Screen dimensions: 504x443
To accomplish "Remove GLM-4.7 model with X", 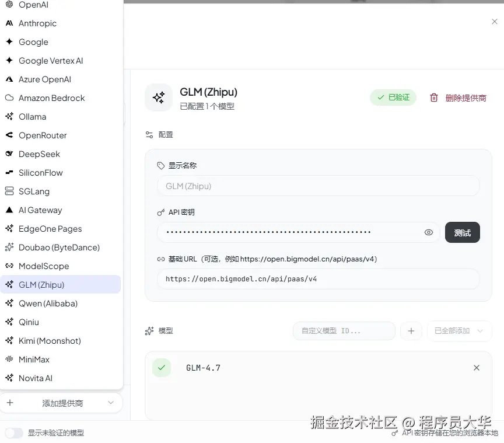I will click(x=477, y=367).
